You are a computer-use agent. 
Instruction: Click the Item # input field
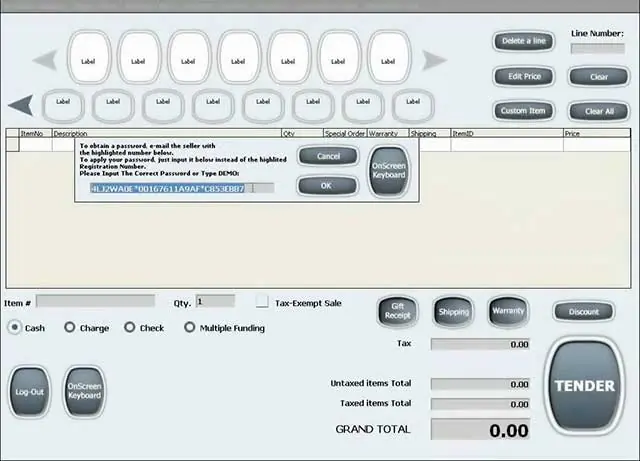click(96, 301)
